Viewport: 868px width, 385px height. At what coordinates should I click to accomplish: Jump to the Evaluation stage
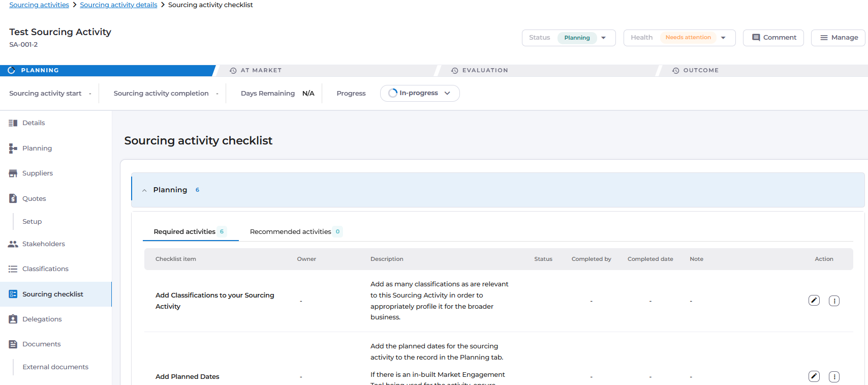pos(484,71)
